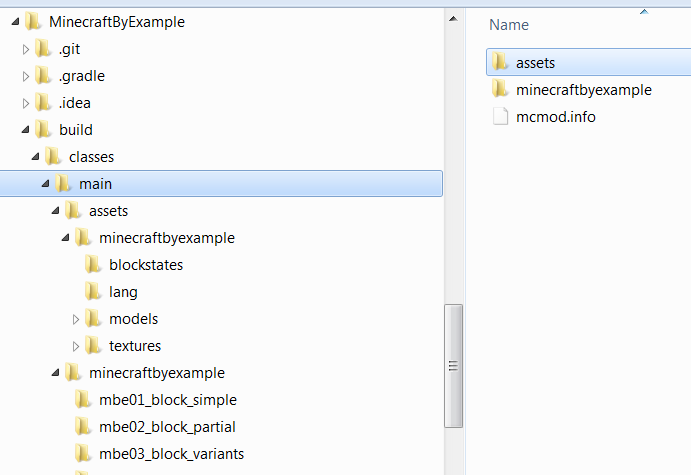Collapse the assets tree node
Viewport: 691px width, 475px height.
pos(56,211)
